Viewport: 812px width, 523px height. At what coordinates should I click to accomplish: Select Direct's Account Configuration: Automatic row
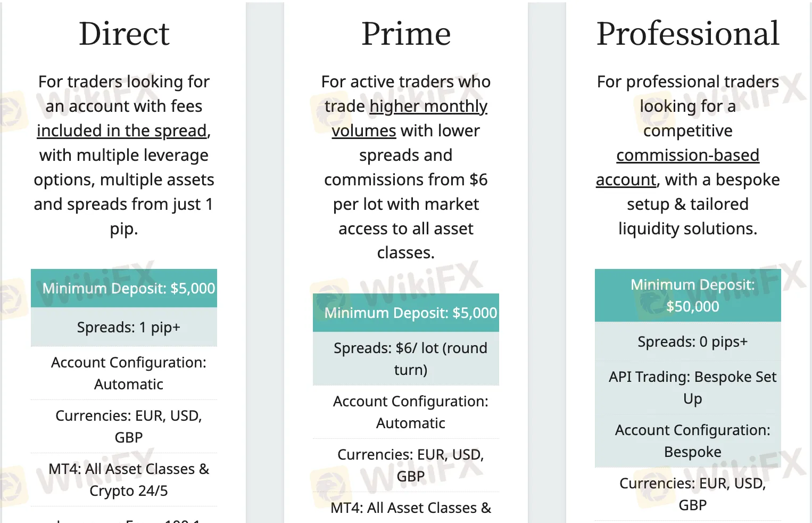[x=124, y=373]
